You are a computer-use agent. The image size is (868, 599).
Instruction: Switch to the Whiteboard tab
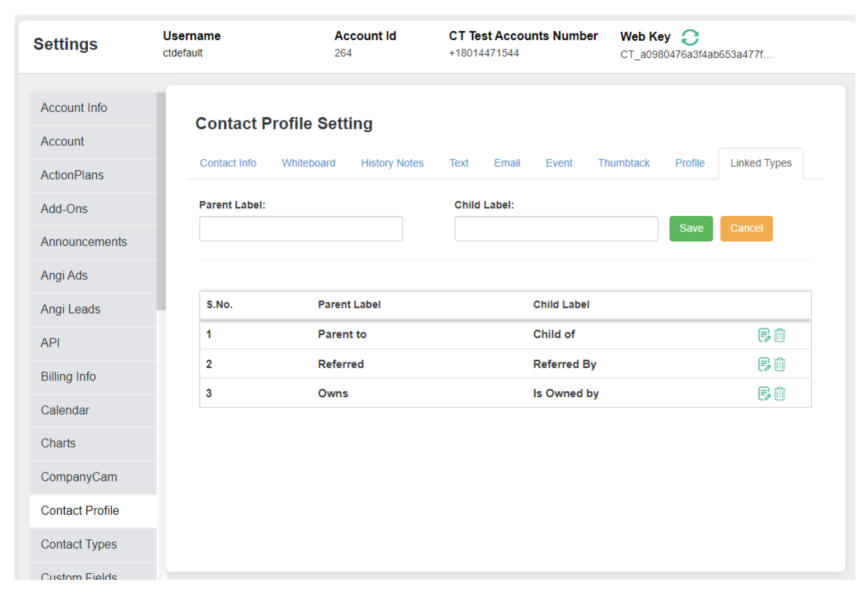coord(308,163)
